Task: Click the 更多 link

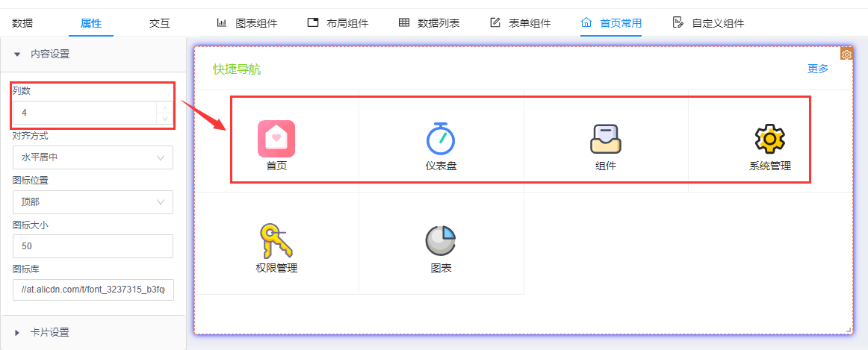Action: [x=818, y=69]
